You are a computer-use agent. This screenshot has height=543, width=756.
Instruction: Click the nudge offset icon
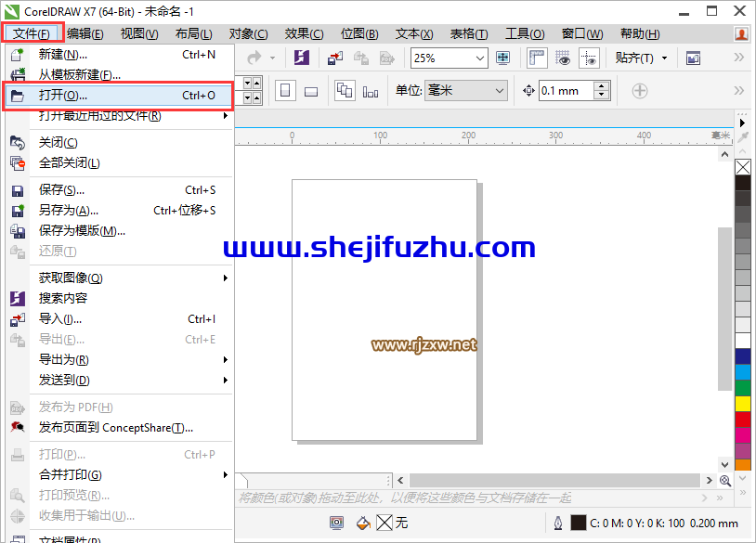528,91
